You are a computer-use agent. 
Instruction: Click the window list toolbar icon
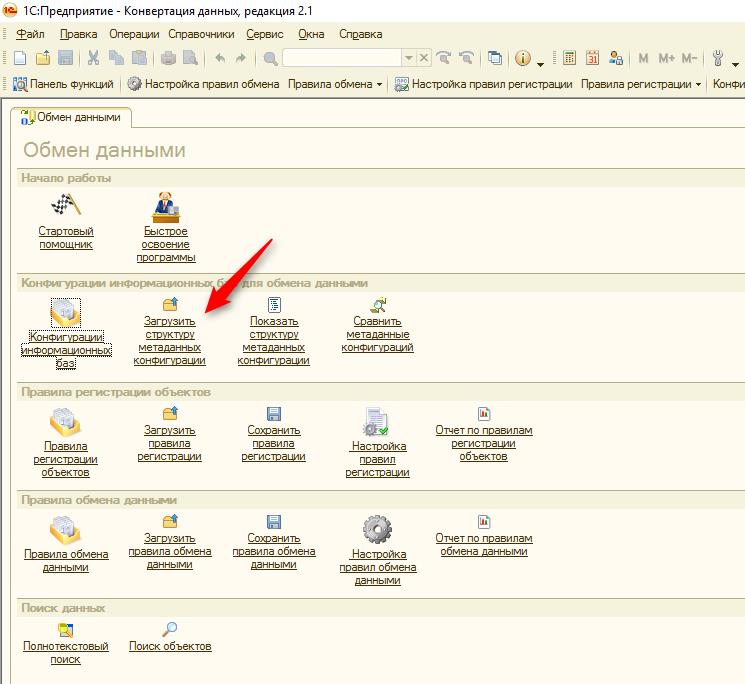point(495,58)
